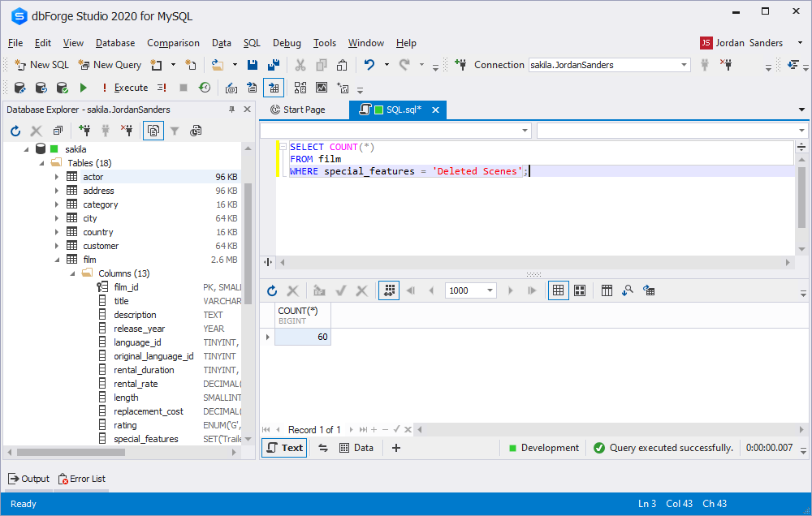Toggle grid view mode in results toolbar
Screen dimensions: 812x516
click(558, 290)
